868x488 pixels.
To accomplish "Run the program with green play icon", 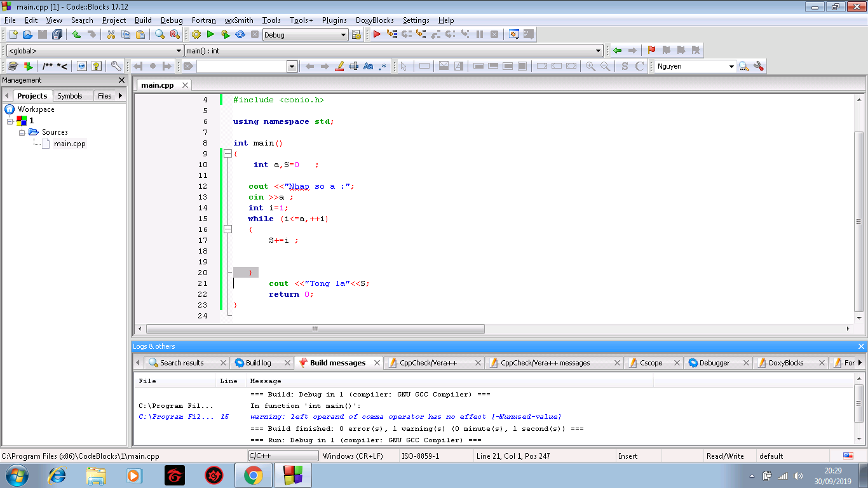I will [210, 34].
